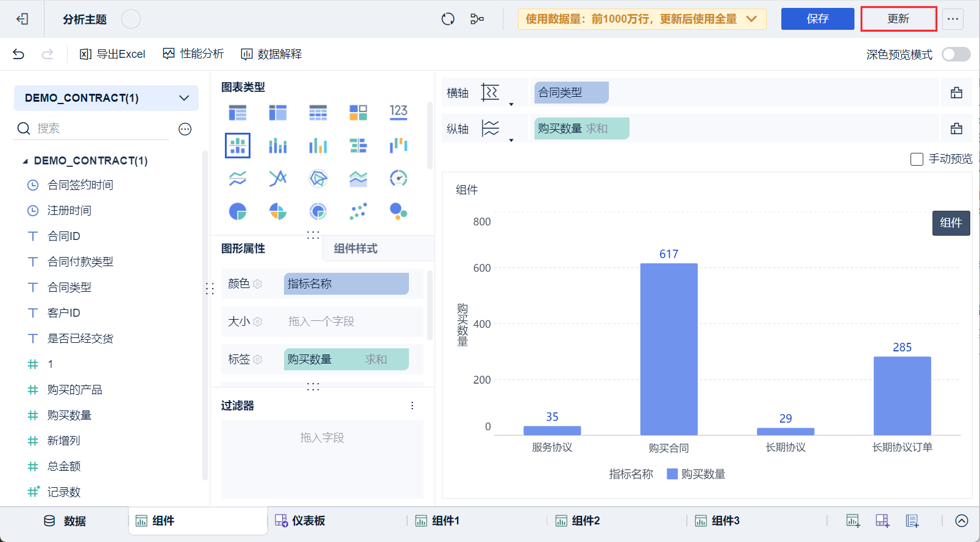Select the cross table chart type icon
The width and height of the screenshot is (980, 542).
(278, 113)
